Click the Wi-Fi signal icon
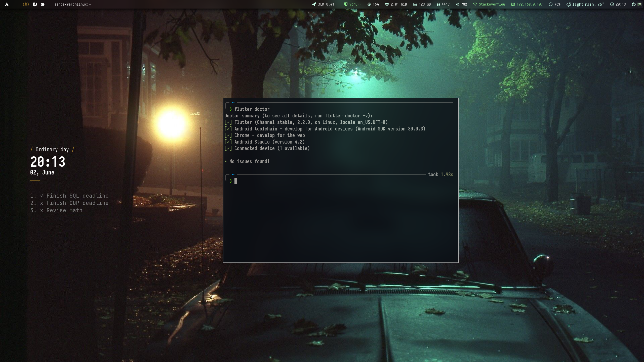Image resolution: width=644 pixels, height=362 pixels. click(475, 4)
